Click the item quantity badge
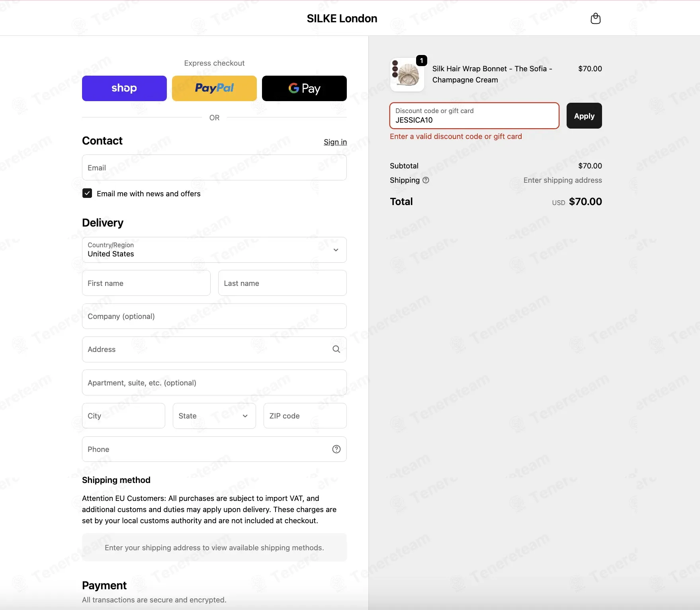The height and width of the screenshot is (610, 700). (x=421, y=61)
